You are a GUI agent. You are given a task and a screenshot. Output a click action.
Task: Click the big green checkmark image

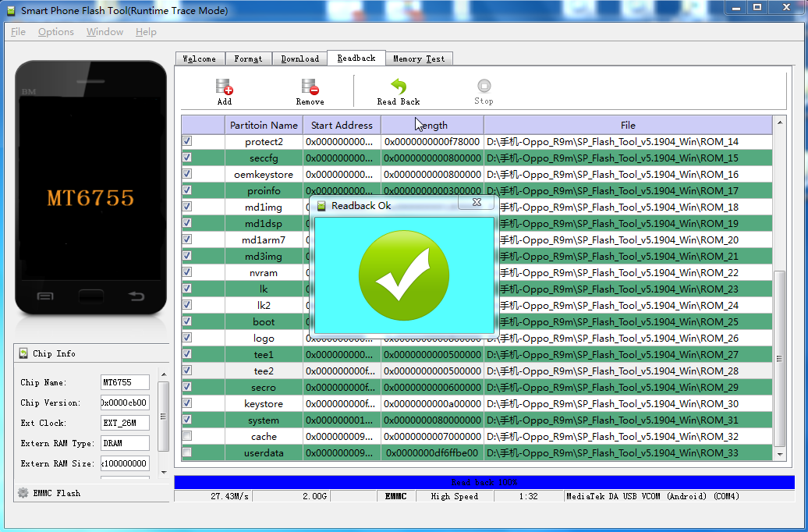coord(404,275)
